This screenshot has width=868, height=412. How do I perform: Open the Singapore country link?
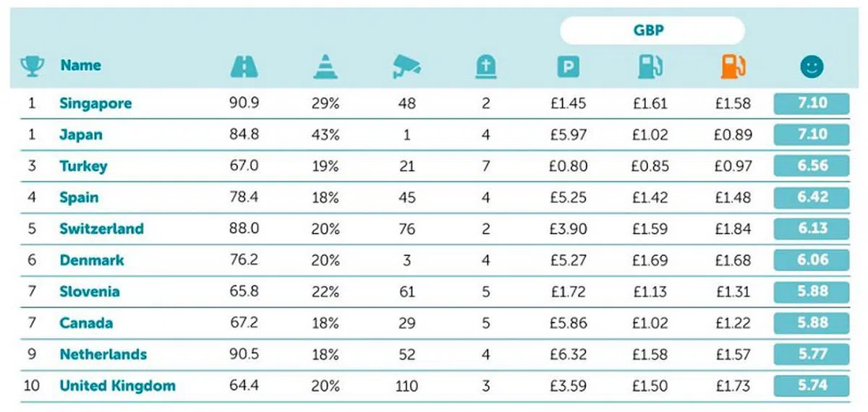click(95, 103)
